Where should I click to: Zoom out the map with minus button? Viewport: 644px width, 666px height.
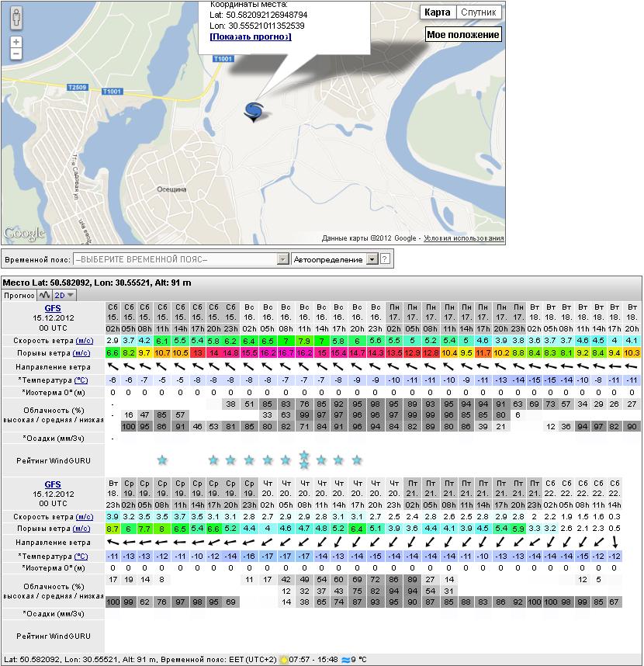16,54
